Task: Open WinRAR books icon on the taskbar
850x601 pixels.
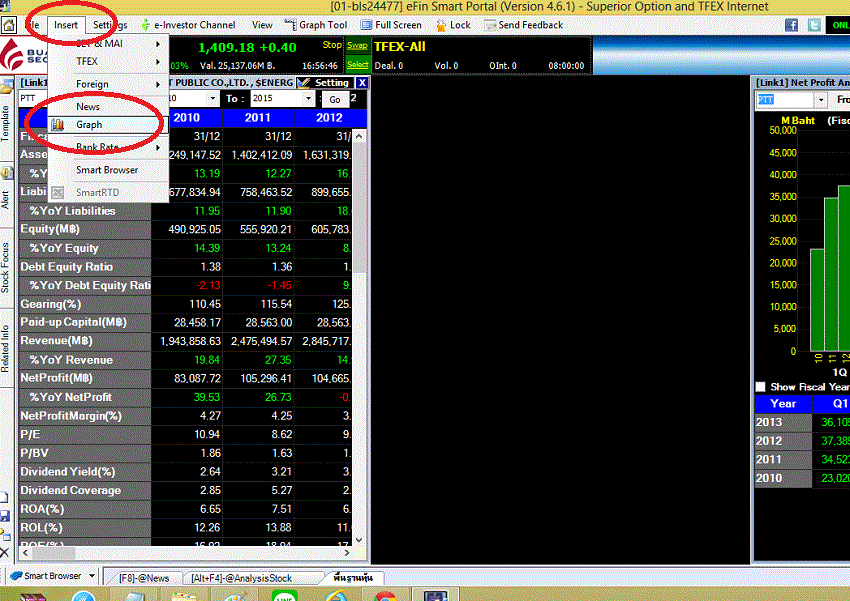Action: tap(34, 597)
